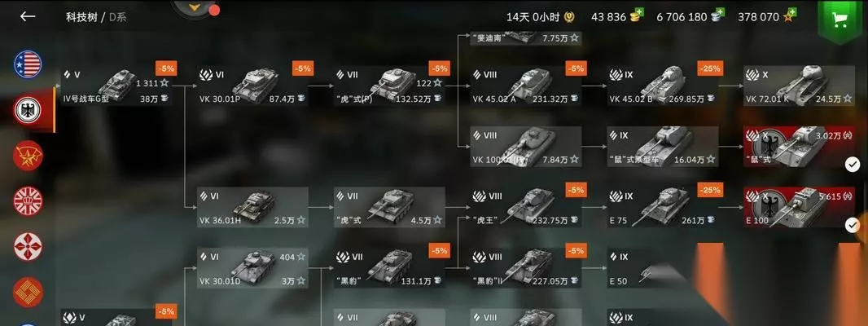Select E 75 tier IX tank
The image size is (868, 326).
pos(663,207)
